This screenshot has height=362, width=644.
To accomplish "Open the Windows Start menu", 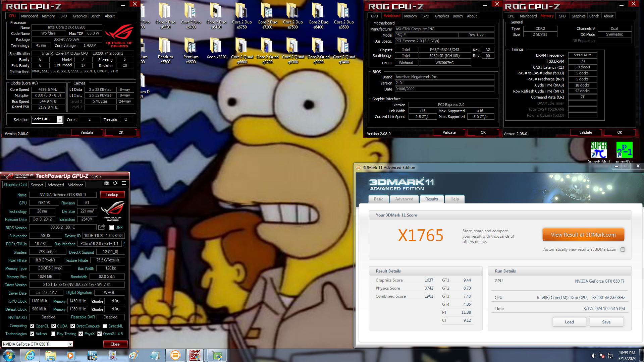I will 9,355.
